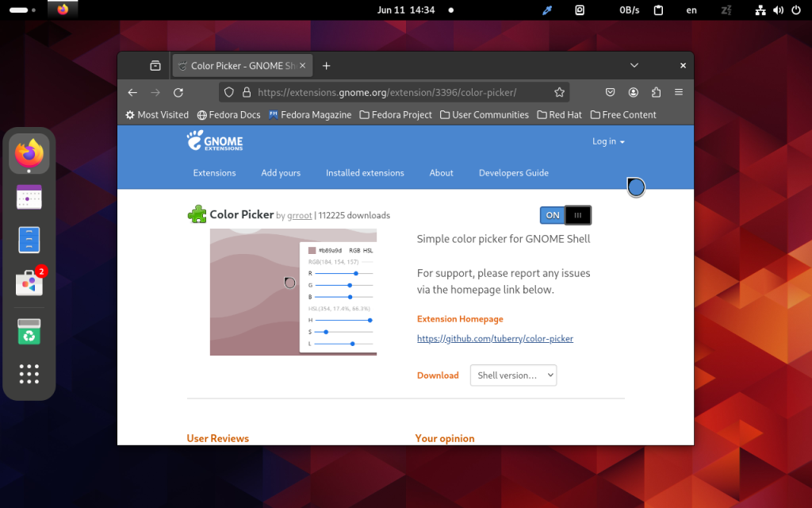Click the color picker eyedropper in top bar
Screen dimensions: 812x508
547,10
